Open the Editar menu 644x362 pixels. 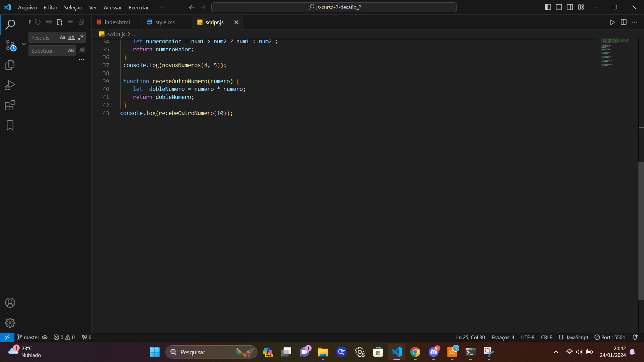50,7
